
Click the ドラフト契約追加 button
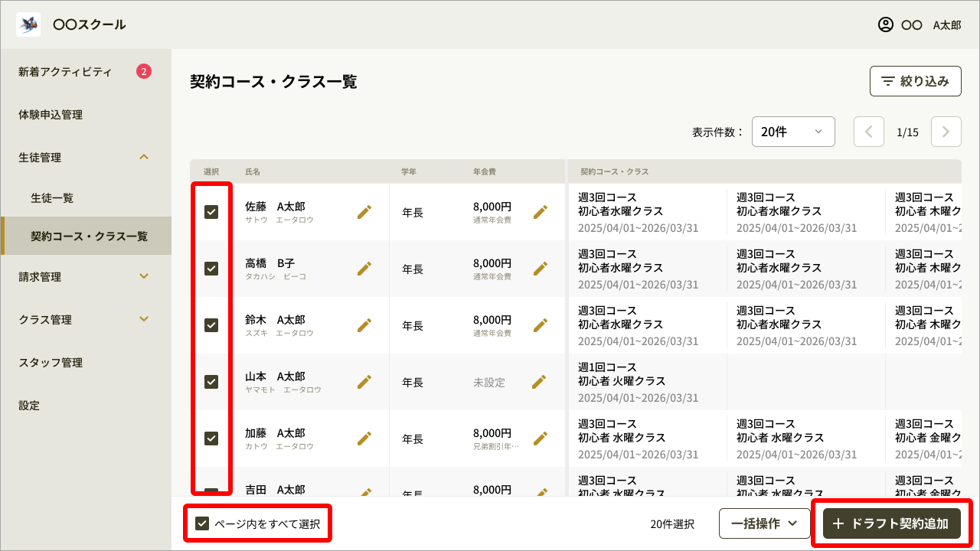(x=891, y=523)
